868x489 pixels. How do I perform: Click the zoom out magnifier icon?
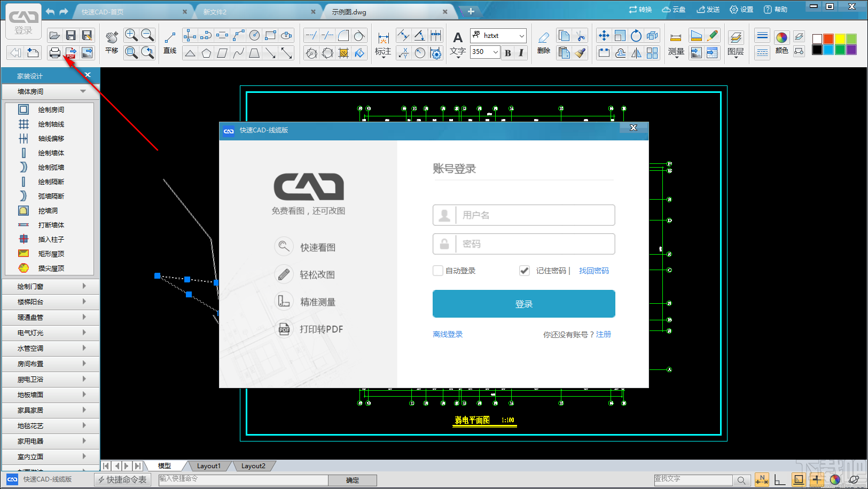147,35
